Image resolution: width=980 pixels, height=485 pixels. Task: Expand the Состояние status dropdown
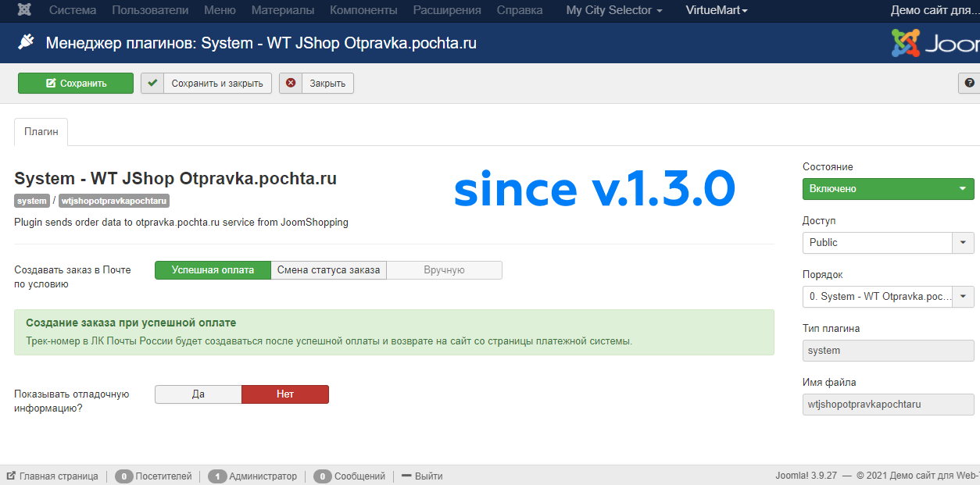[888, 189]
